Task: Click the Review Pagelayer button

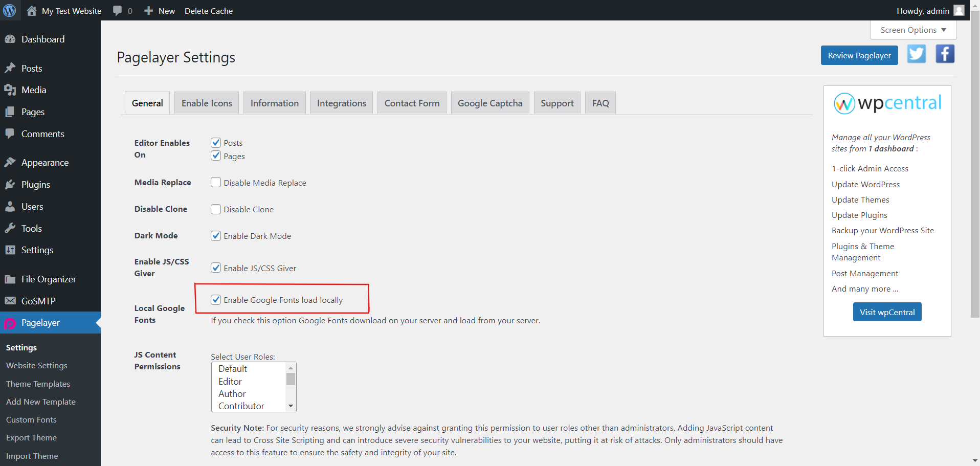Action: tap(859, 55)
